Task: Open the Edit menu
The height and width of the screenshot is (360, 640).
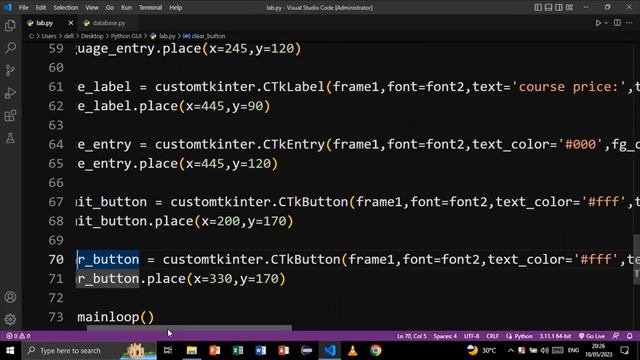Action: pyautogui.click(x=40, y=7)
